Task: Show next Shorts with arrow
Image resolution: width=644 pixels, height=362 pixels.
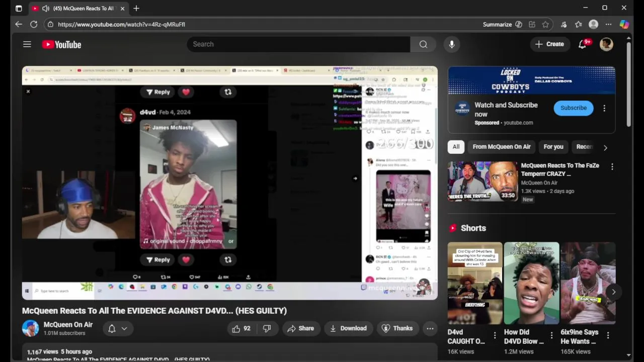Action: (x=613, y=292)
